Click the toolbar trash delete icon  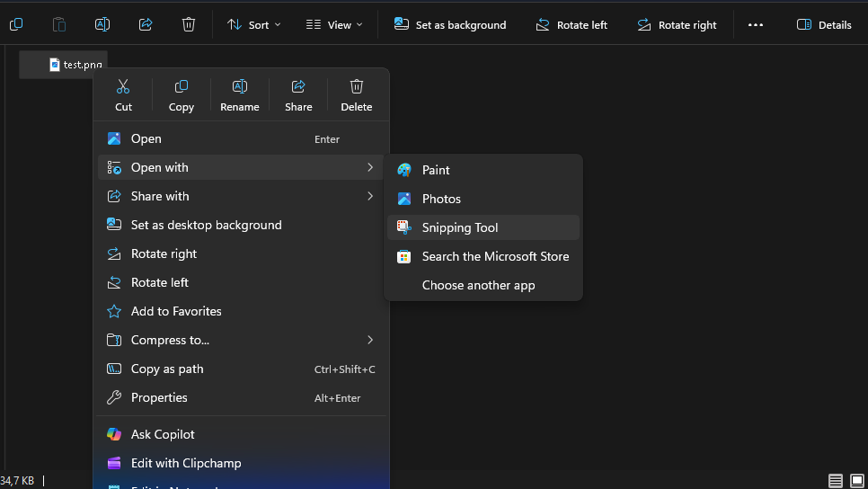189,24
